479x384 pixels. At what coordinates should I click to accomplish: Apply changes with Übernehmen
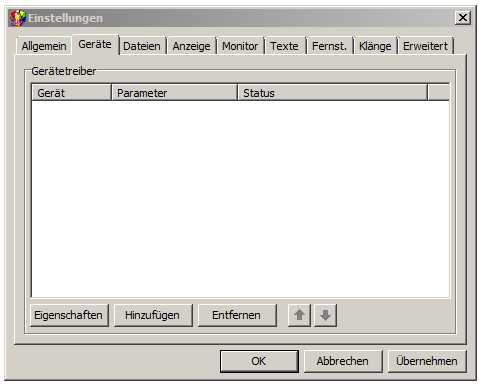(x=427, y=361)
